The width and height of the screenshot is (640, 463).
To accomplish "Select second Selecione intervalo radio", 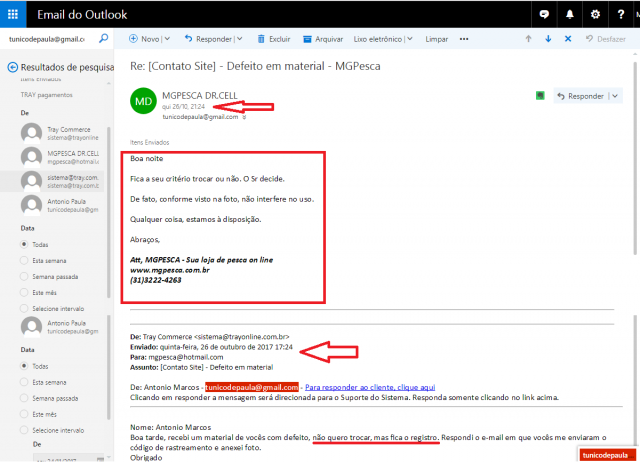I will coord(24,430).
